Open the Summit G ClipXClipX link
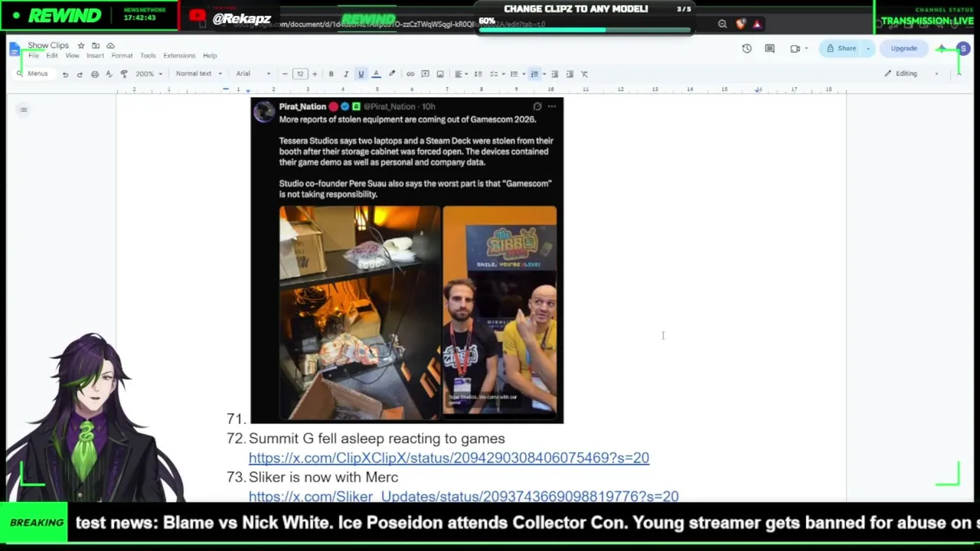This screenshot has width=980, height=551. click(x=449, y=458)
